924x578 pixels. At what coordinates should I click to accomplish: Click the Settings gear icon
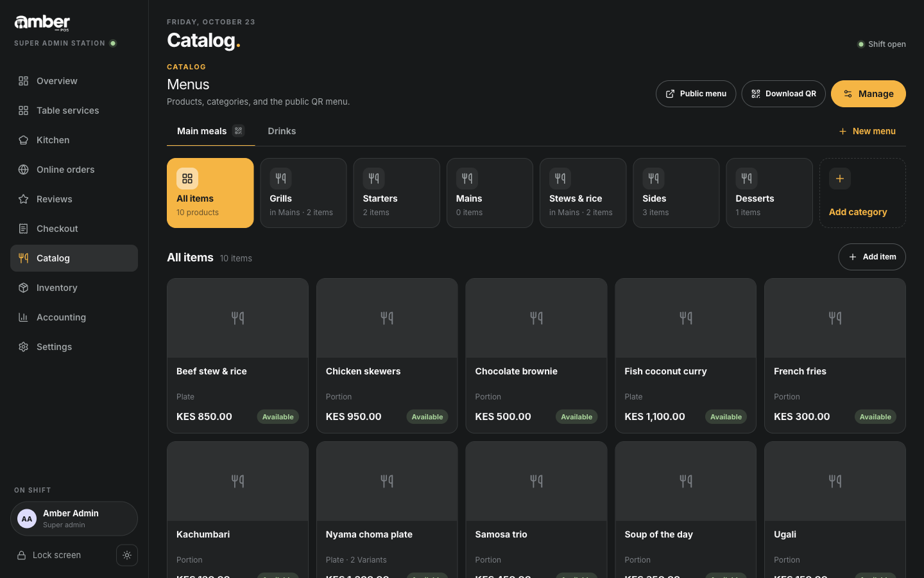[x=23, y=347]
